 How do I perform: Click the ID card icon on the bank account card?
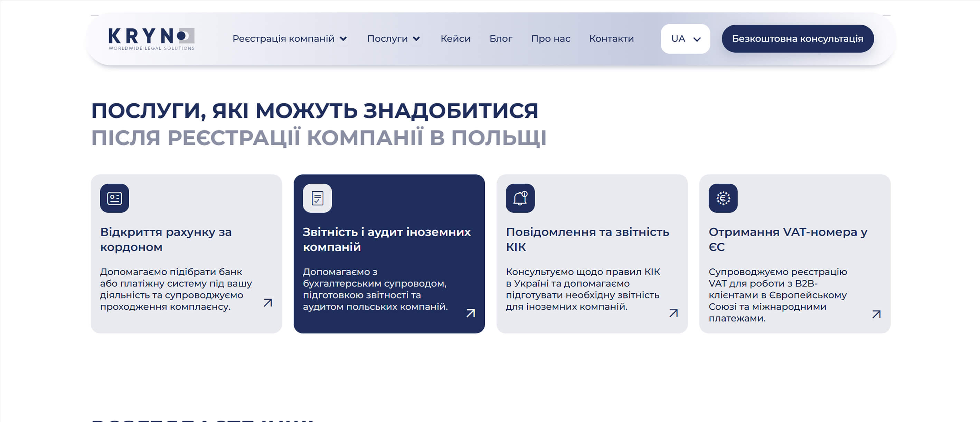pos(114,198)
